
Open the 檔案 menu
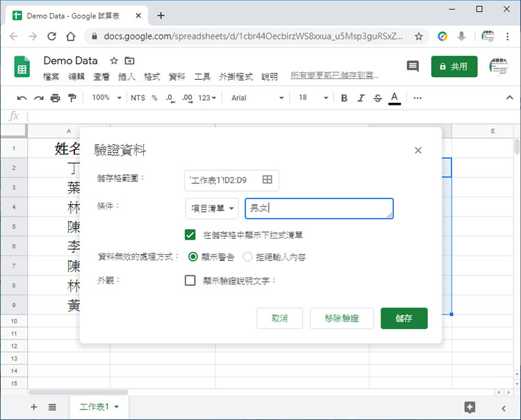pyautogui.click(x=51, y=76)
